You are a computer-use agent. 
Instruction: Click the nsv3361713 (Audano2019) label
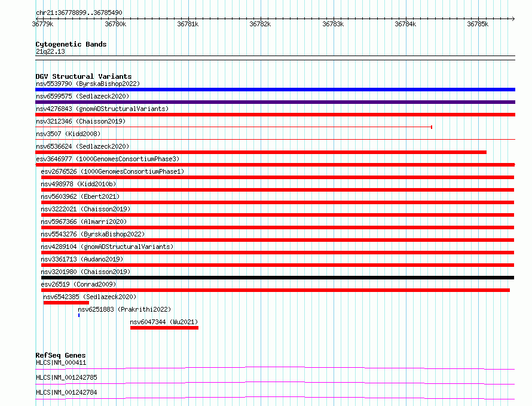pos(82,259)
